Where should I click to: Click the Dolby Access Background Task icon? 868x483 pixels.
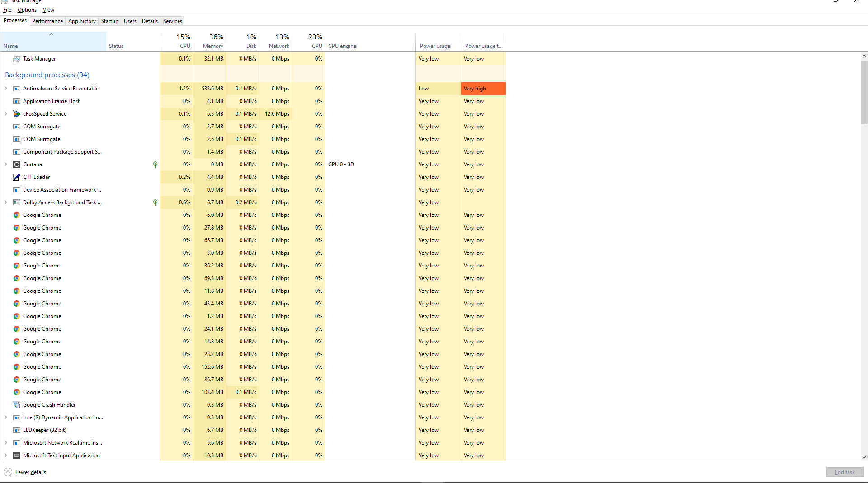[17, 202]
